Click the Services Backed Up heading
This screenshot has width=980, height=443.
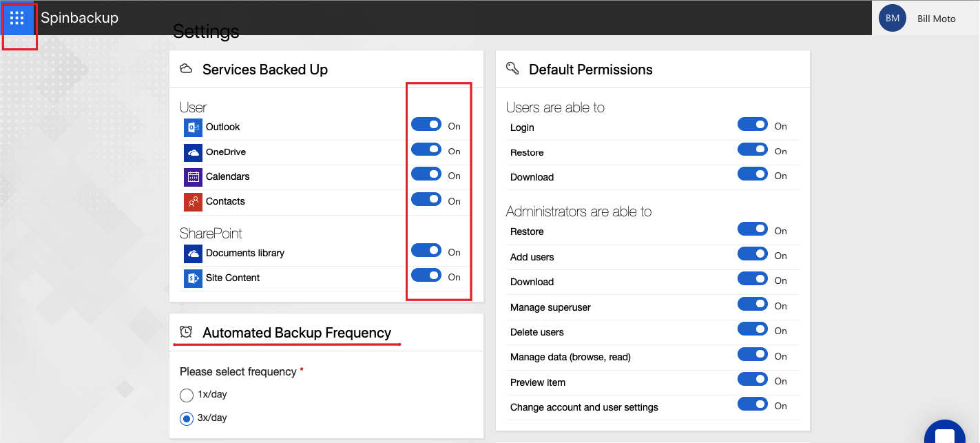coord(265,69)
